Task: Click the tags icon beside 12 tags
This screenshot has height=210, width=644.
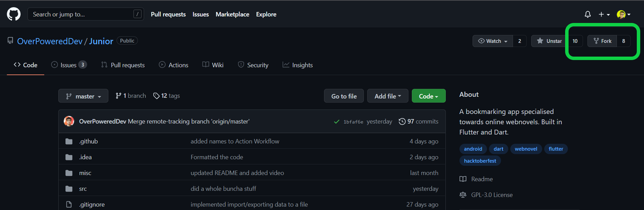Action: coord(156,96)
